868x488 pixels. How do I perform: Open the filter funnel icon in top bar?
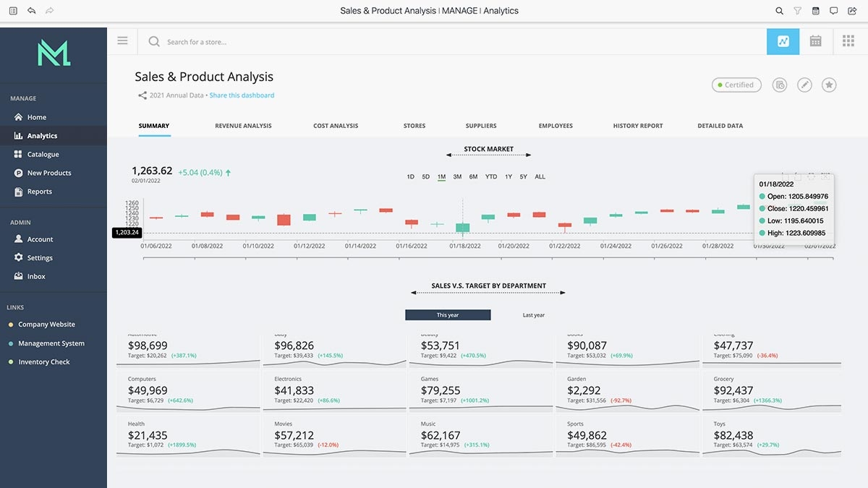click(x=797, y=11)
